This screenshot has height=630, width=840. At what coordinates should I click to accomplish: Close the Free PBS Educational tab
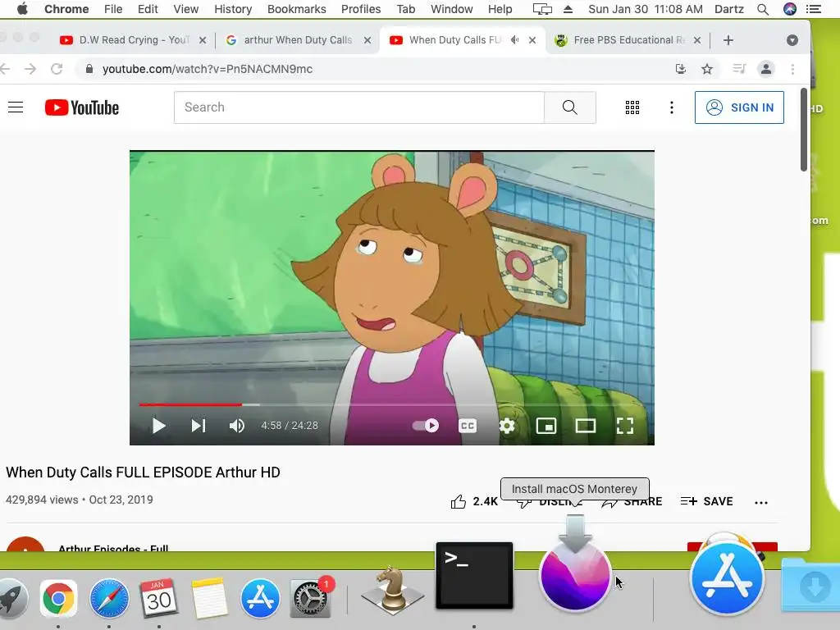click(697, 40)
